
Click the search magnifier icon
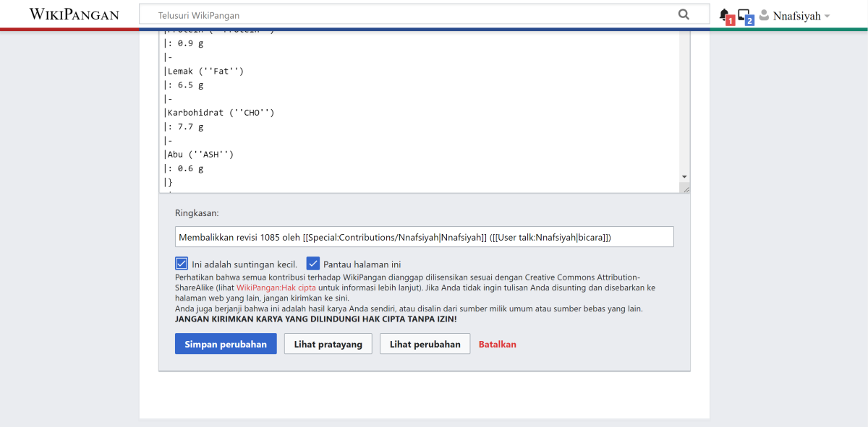coord(683,14)
